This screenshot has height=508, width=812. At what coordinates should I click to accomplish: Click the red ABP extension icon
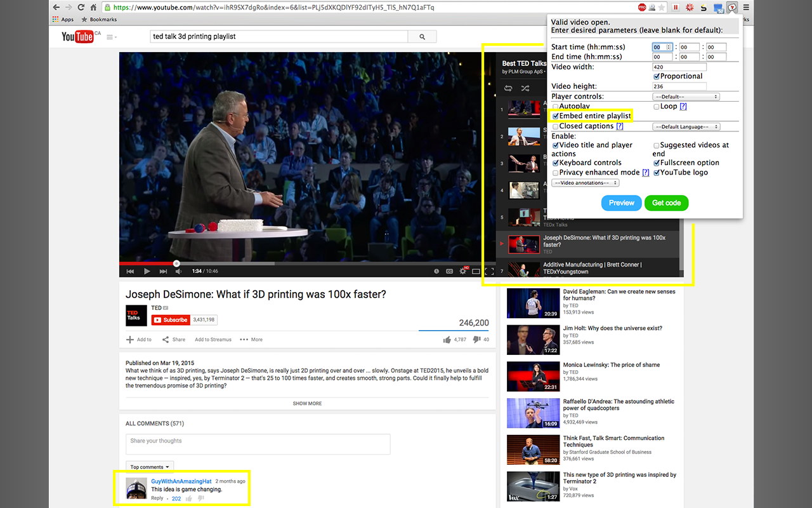[x=643, y=8]
